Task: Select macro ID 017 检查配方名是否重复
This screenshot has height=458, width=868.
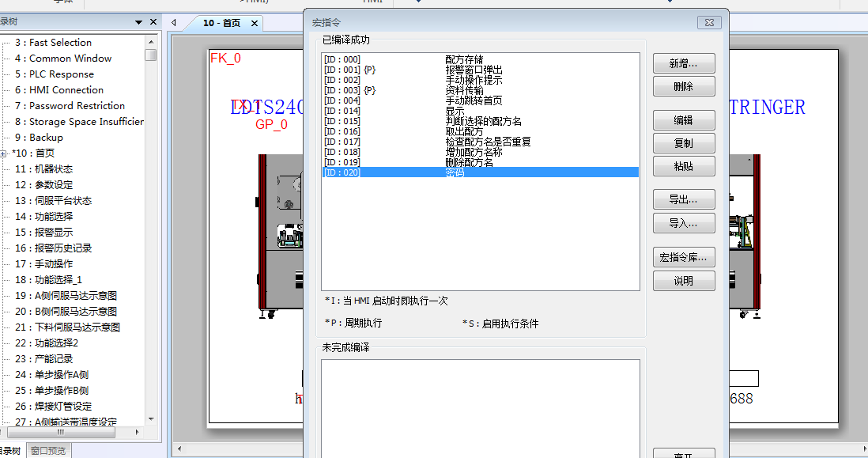Action: click(487, 142)
